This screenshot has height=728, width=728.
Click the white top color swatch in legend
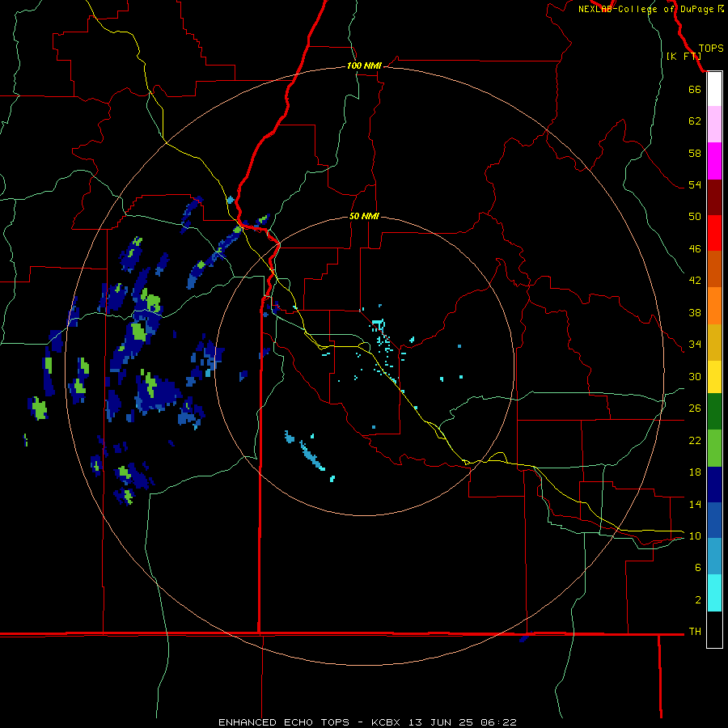pyautogui.click(x=714, y=89)
